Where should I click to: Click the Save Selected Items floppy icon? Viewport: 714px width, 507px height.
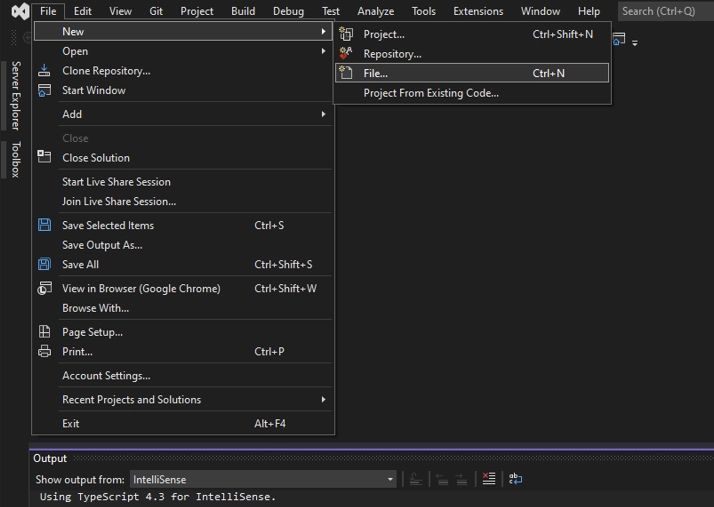[44, 225]
